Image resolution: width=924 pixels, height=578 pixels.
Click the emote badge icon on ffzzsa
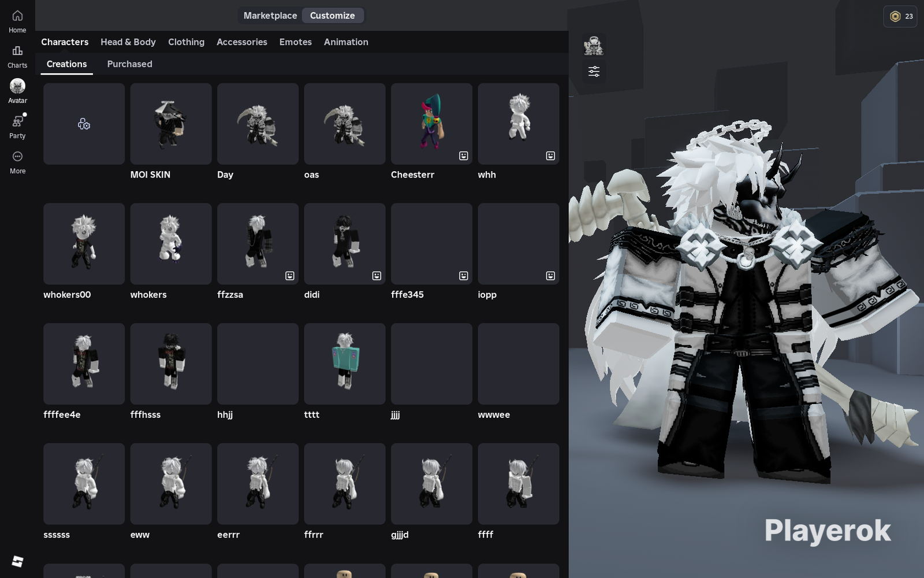(290, 276)
